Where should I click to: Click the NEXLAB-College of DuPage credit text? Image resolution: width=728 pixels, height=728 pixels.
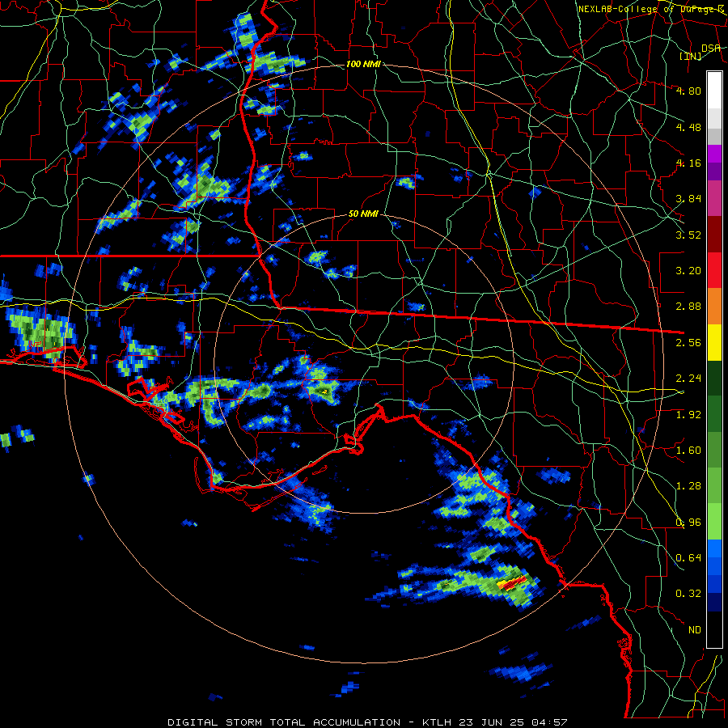click(x=650, y=9)
